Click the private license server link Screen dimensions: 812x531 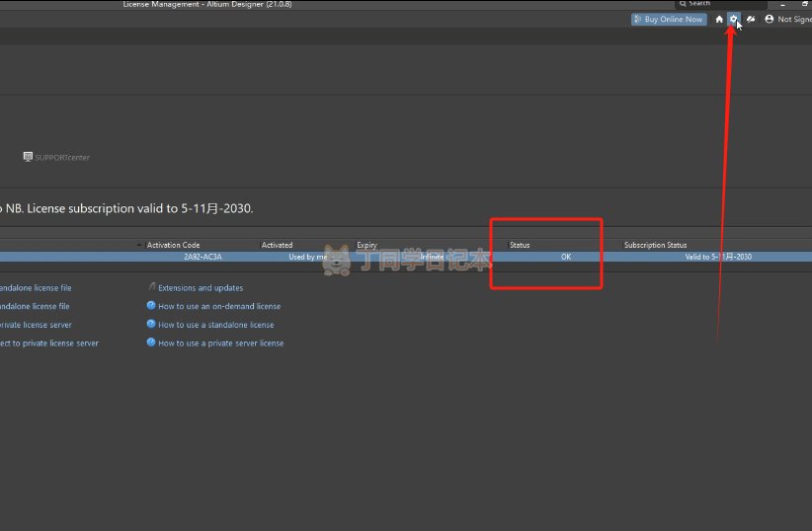coord(36,325)
